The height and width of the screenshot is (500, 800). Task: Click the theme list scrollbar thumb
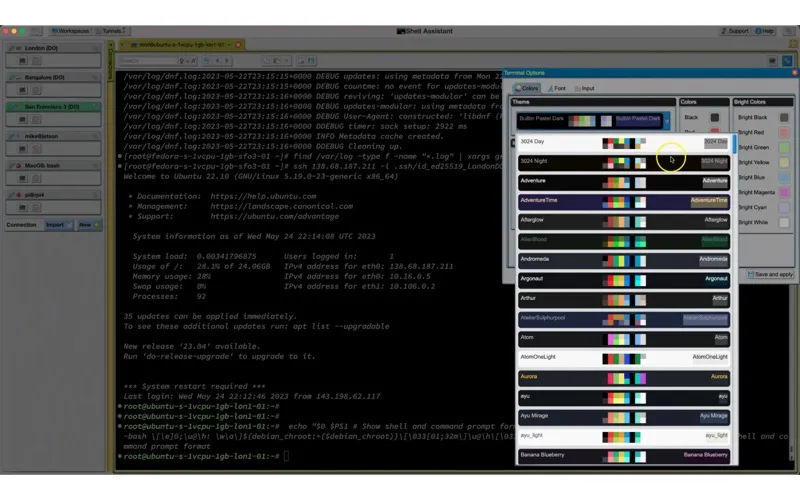[734, 144]
